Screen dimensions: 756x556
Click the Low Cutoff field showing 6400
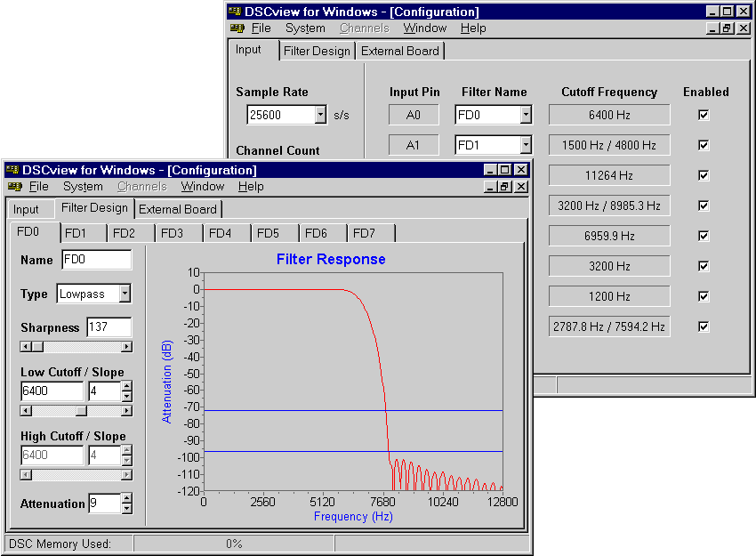[x=52, y=391]
